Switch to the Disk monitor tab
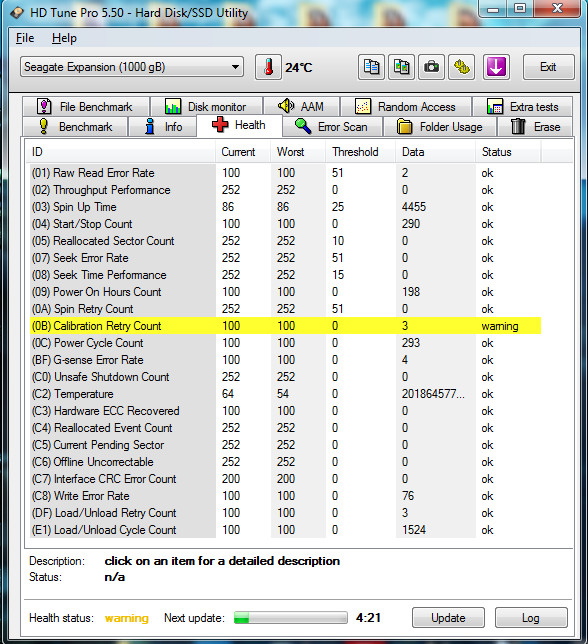Image resolution: width=588 pixels, height=644 pixels. click(x=207, y=107)
